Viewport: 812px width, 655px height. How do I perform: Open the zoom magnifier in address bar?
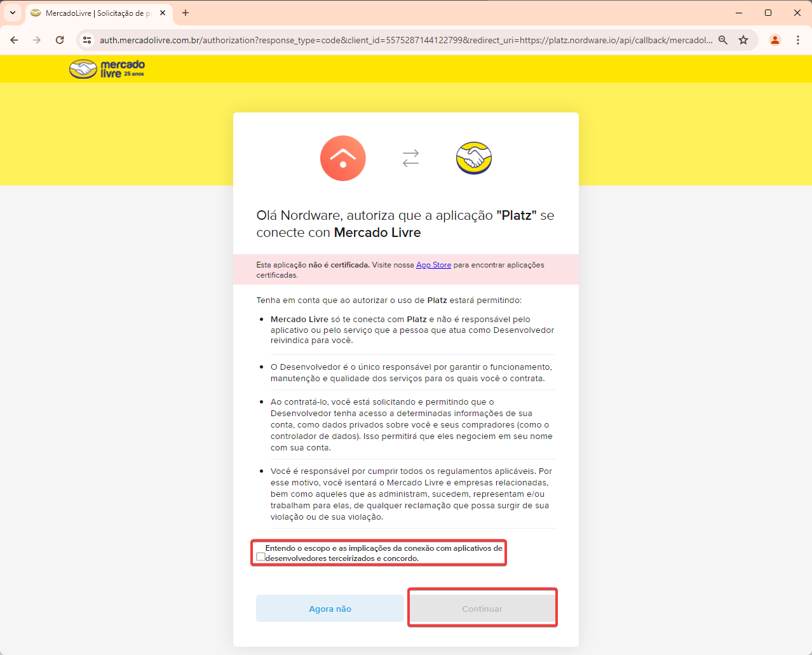point(723,40)
